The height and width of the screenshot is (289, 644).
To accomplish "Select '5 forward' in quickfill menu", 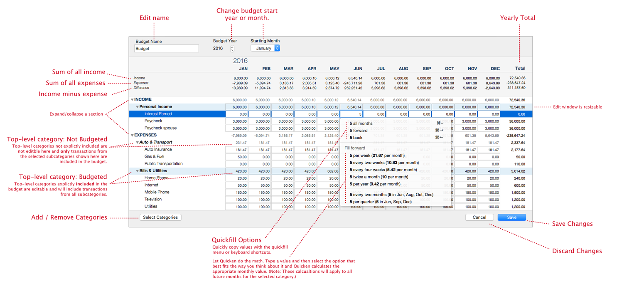I will point(359,131).
